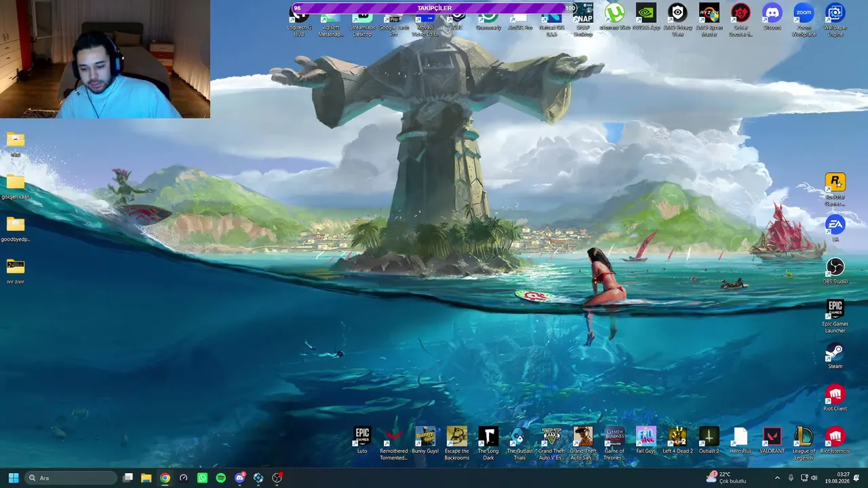Select the League of Legends icon
868x488 pixels.
(x=804, y=444)
